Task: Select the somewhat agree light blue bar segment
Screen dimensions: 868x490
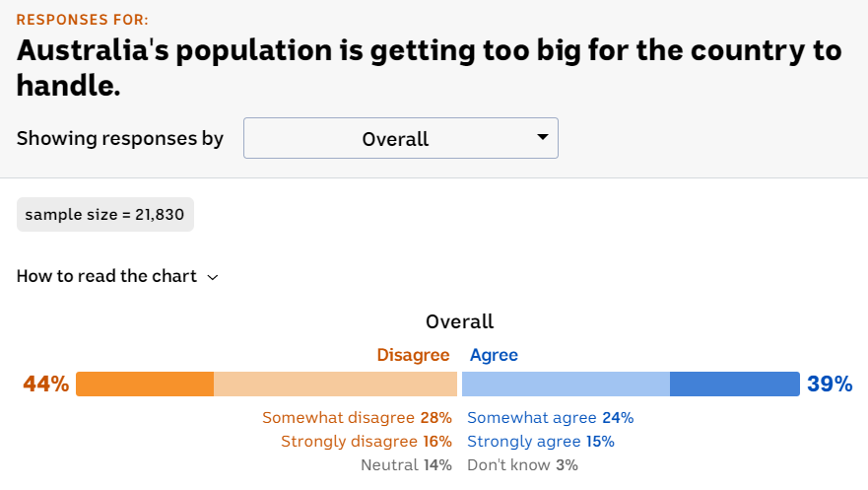Action: [x=566, y=384]
